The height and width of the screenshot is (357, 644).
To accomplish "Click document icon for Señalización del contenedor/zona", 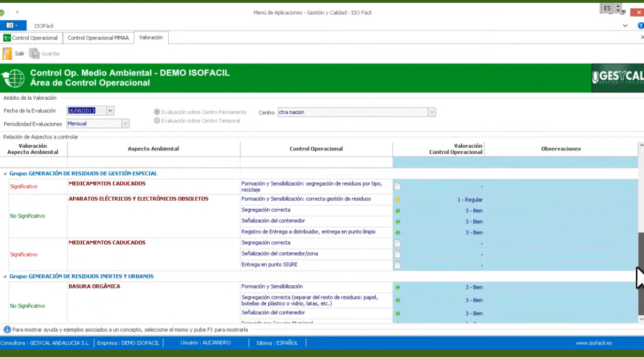I will 398,254.
